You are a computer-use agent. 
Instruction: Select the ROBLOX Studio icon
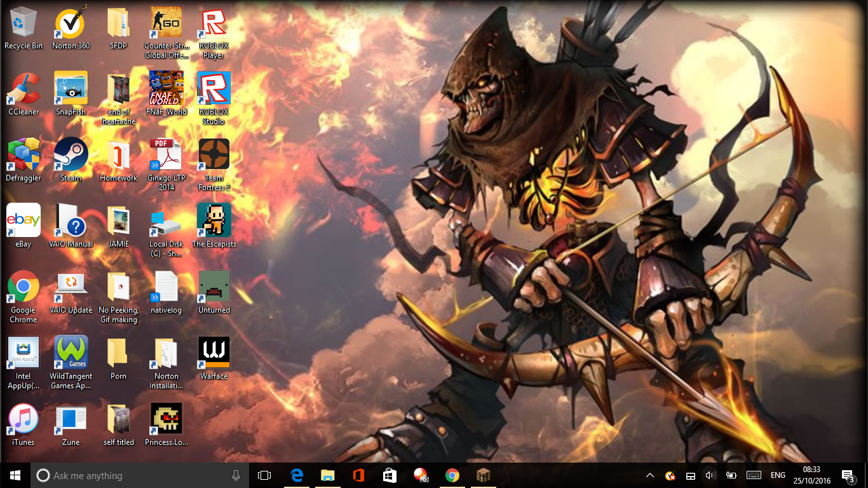214,90
